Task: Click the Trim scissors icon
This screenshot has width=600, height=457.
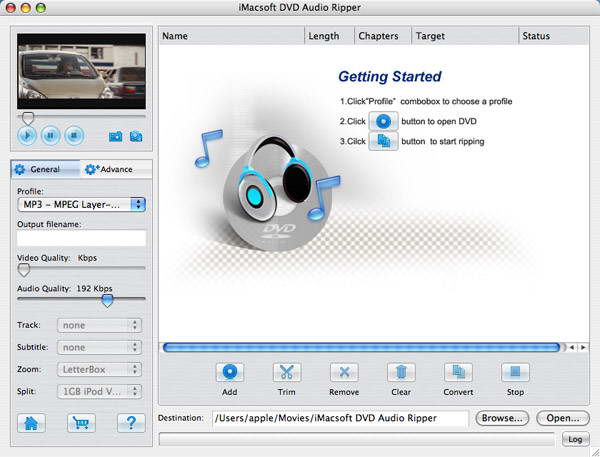Action: tap(287, 372)
